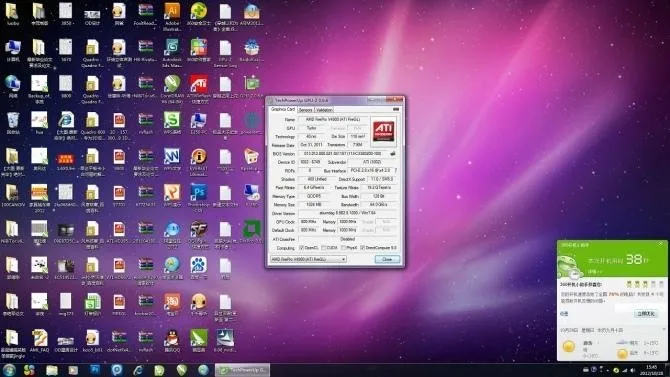This screenshot has height=377, width=670.
Task: Switch to the Validation tab
Action: 324,110
